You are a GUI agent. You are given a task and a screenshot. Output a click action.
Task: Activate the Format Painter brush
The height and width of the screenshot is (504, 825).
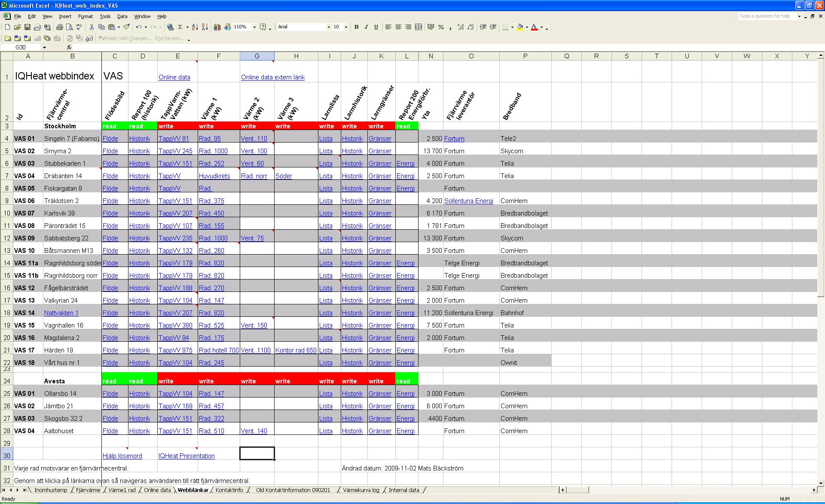pos(126,27)
